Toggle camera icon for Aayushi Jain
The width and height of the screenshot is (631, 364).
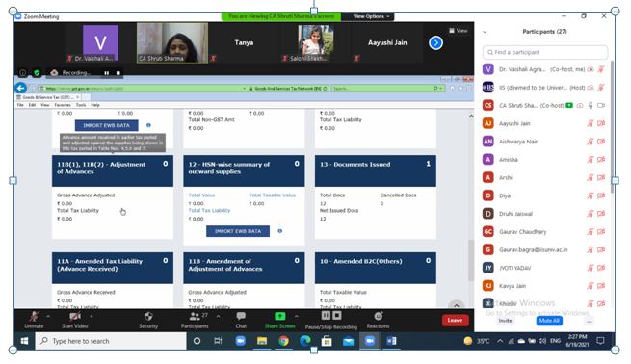click(x=601, y=123)
